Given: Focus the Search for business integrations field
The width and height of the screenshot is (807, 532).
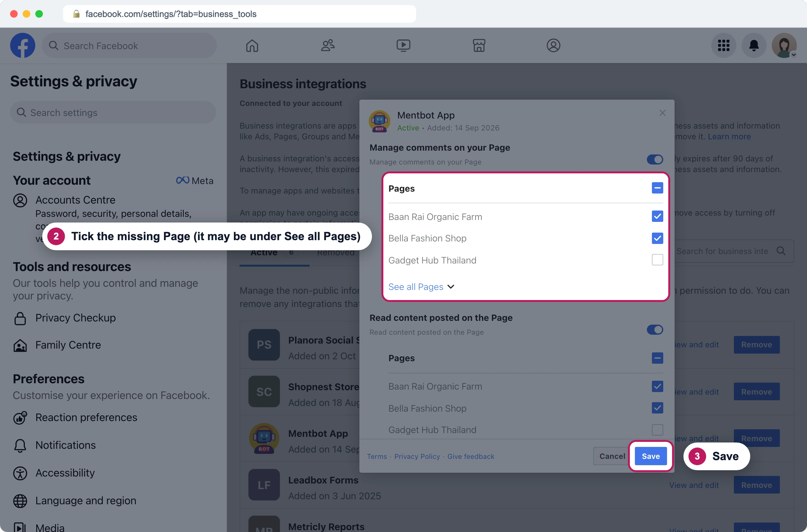Looking at the screenshot, I should [735, 251].
